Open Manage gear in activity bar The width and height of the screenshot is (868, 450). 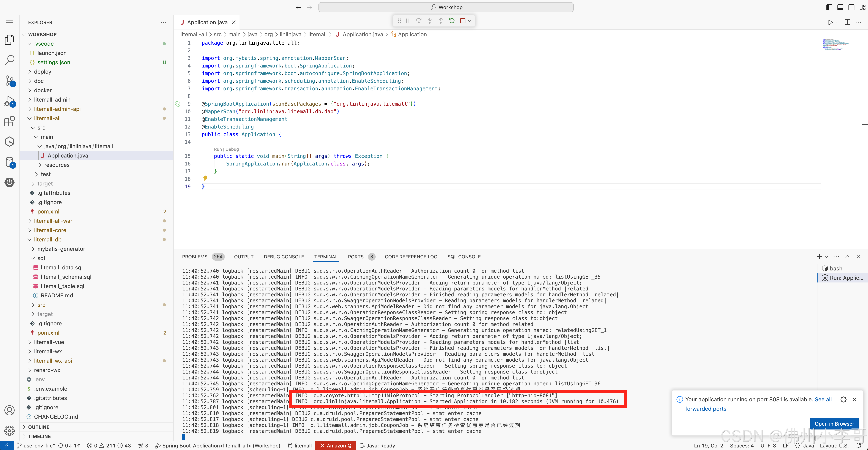pyautogui.click(x=10, y=430)
